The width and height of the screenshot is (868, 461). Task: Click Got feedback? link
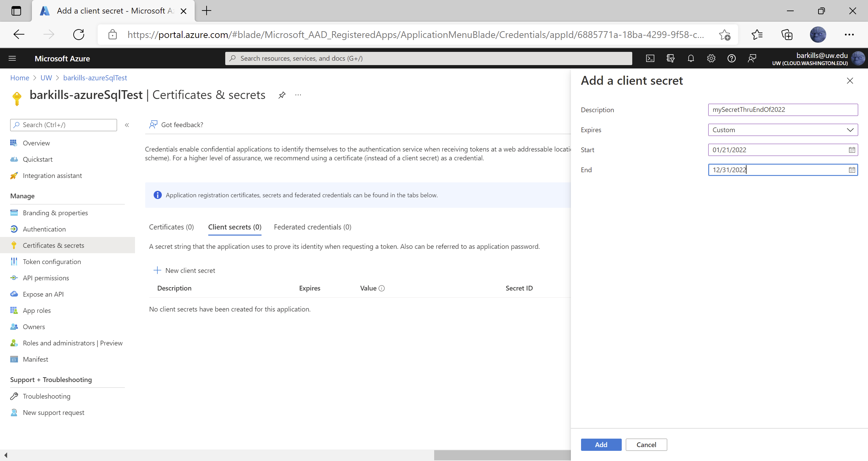point(176,125)
